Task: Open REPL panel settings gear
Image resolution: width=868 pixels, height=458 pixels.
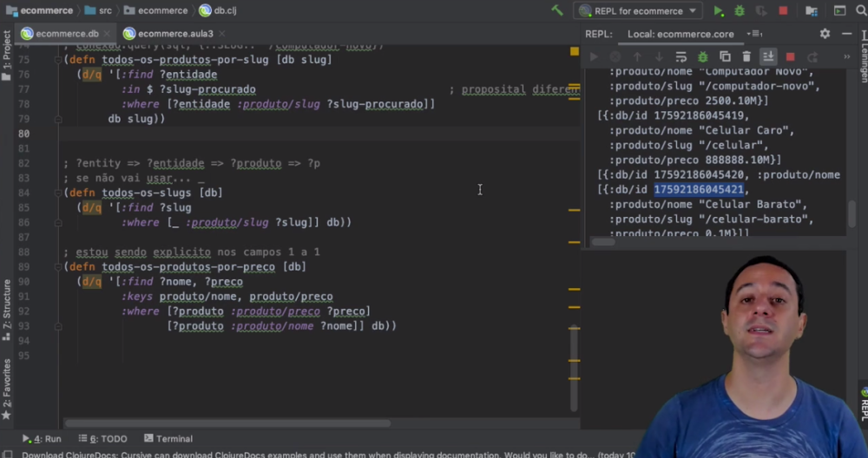Action: click(825, 34)
